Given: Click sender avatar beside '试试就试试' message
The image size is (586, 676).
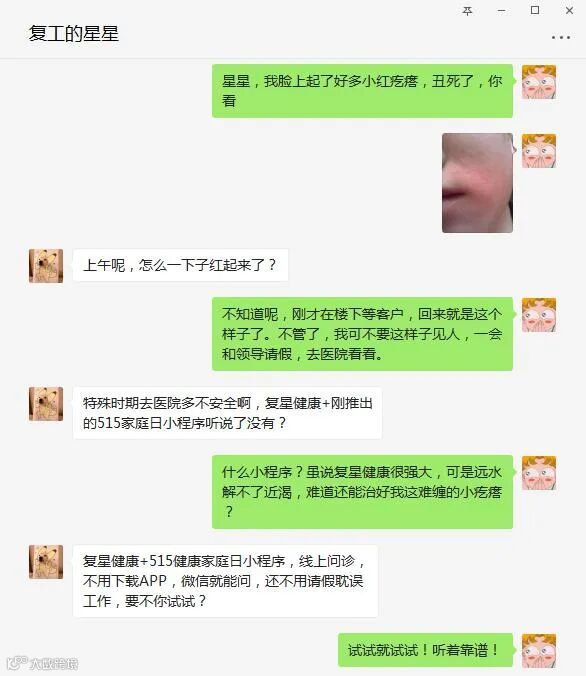Looking at the screenshot, I should pyautogui.click(x=539, y=651).
